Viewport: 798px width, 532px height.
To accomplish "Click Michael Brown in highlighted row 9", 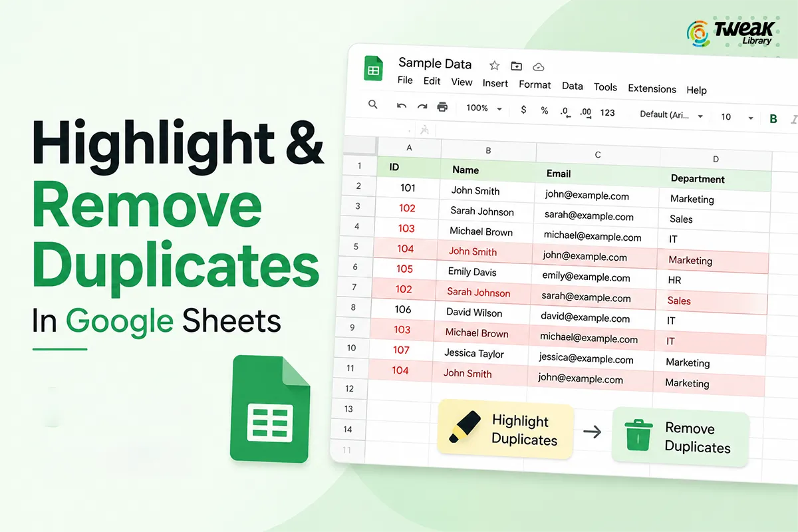I will pos(480,333).
